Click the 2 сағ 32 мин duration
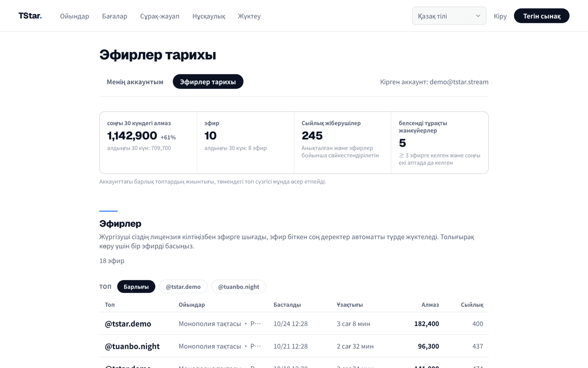 (355, 346)
